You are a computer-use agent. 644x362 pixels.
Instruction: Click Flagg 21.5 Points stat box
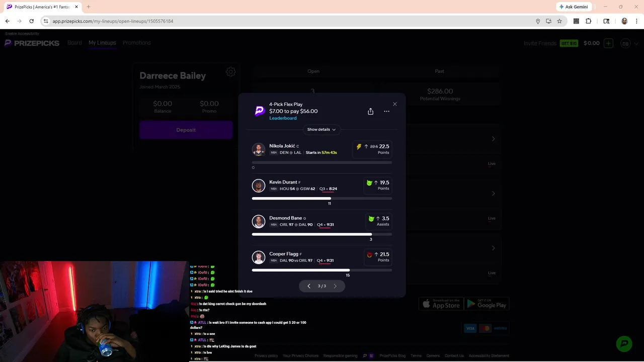pos(378,257)
